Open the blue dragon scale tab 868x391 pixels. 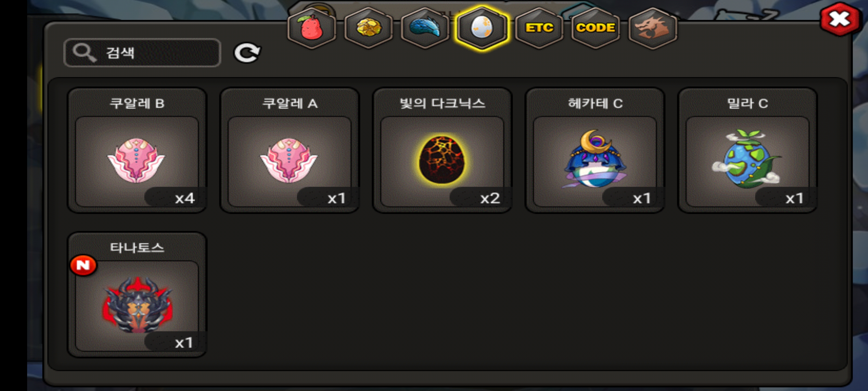click(425, 28)
